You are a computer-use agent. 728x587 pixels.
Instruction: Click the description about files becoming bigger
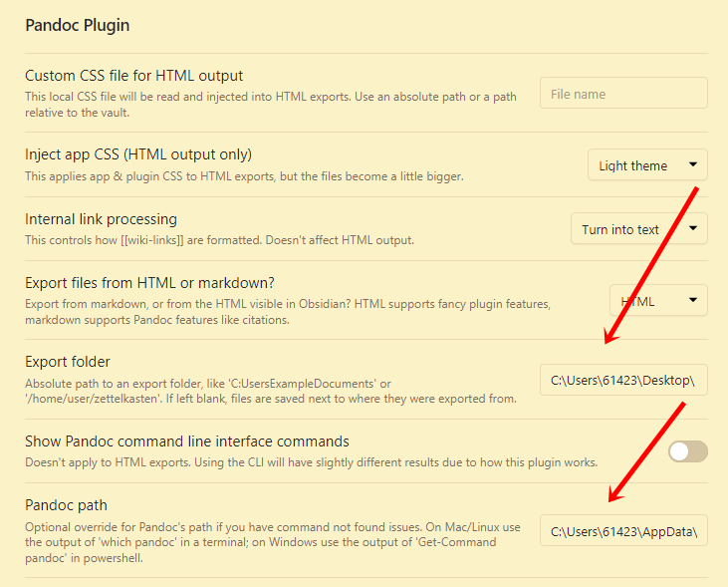[x=244, y=176]
